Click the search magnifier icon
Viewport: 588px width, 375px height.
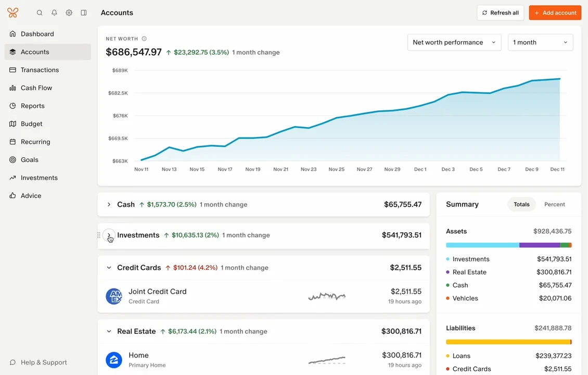pos(40,13)
